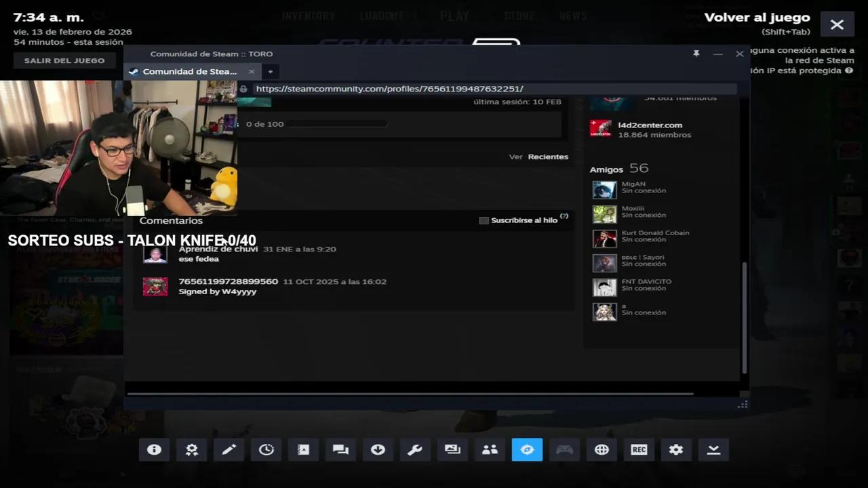The width and height of the screenshot is (868, 488).
Task: Click the question mark icon beside IP protegida
Action: click(x=849, y=70)
